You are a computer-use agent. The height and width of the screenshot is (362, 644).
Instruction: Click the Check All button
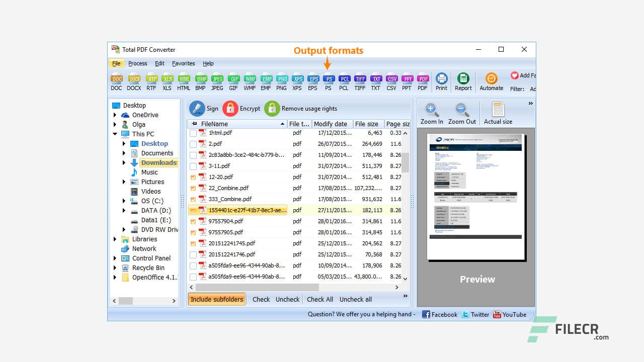coord(319,299)
